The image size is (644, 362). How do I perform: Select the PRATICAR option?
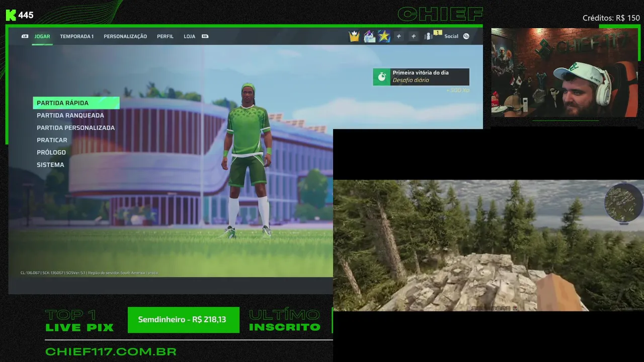[x=52, y=140]
